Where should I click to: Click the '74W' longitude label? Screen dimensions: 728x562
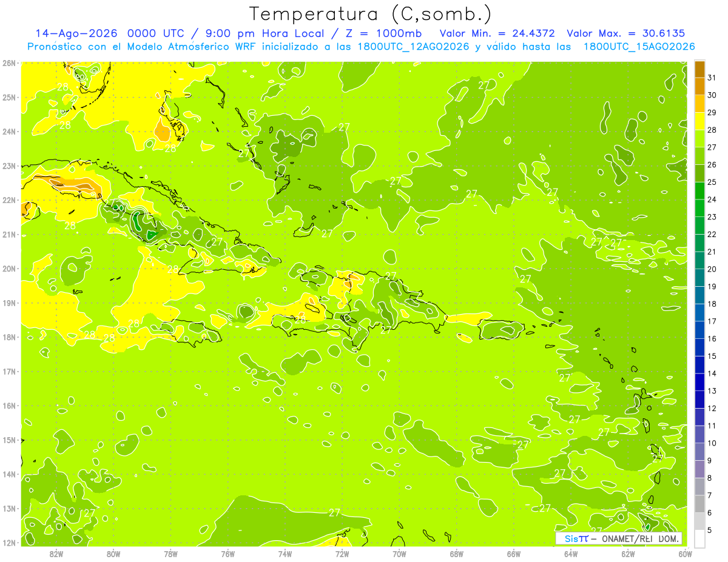pos(285,554)
